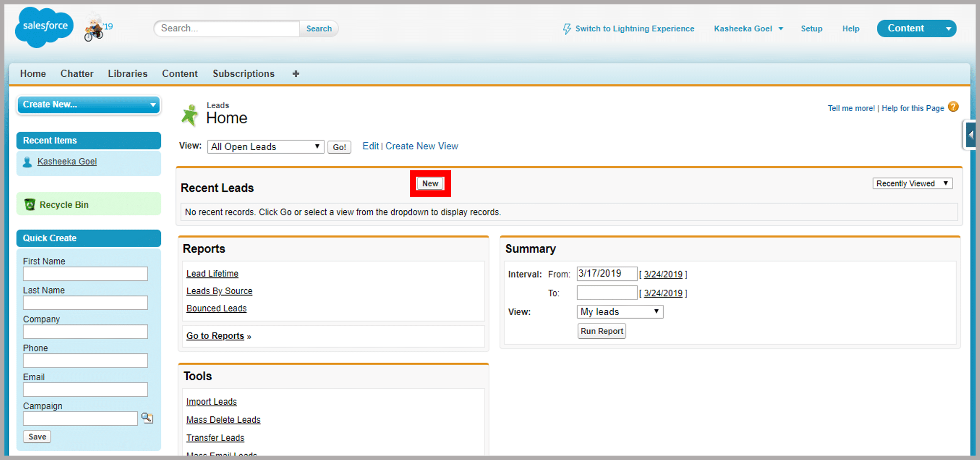Open the Recycle Bin link
Viewport: 980px width, 460px height.
[64, 205]
